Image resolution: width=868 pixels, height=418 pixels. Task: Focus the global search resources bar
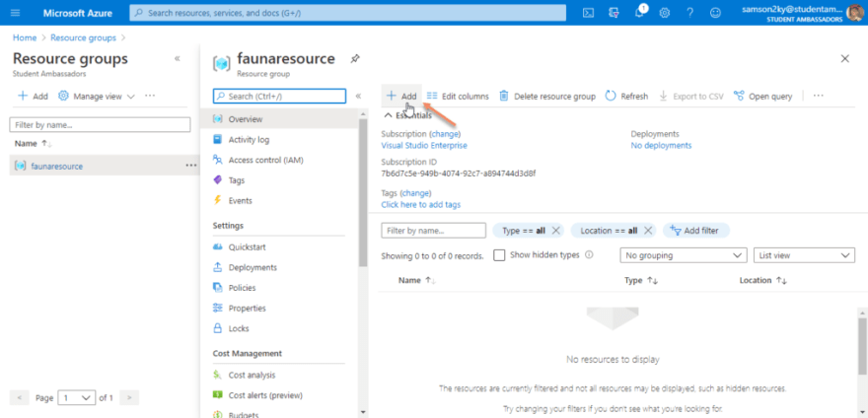347,12
